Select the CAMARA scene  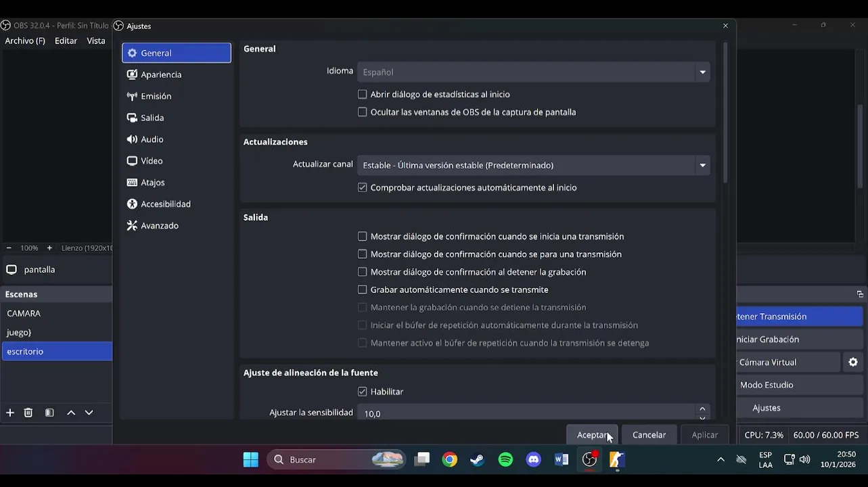click(57, 313)
